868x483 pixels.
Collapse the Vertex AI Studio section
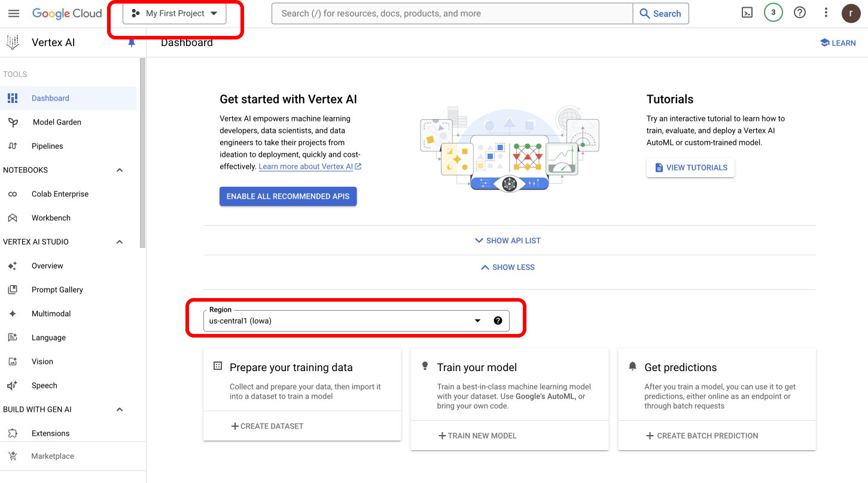(x=120, y=242)
